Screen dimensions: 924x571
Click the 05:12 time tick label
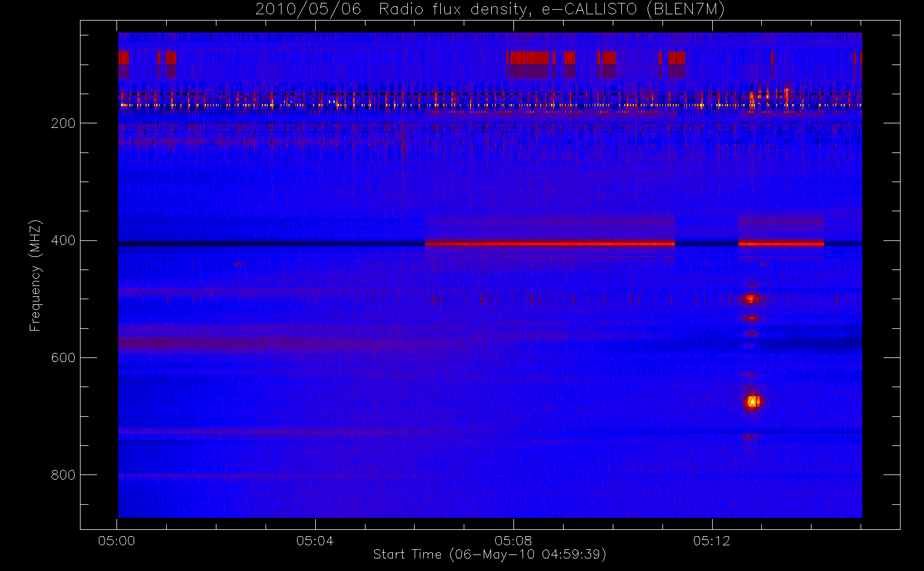(x=712, y=541)
